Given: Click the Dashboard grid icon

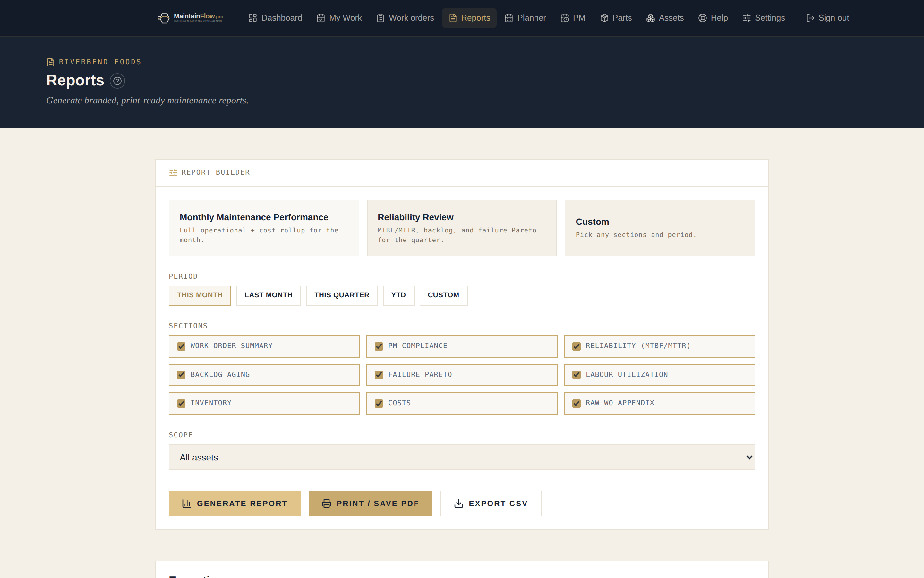Looking at the screenshot, I should (x=252, y=18).
